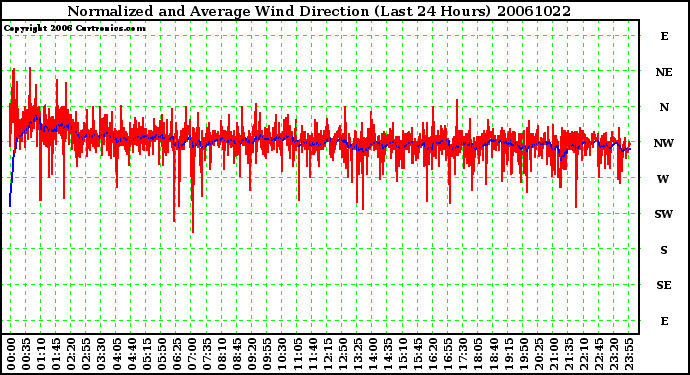
Task: Click the 04:05 time label
Action: pyautogui.click(x=117, y=354)
